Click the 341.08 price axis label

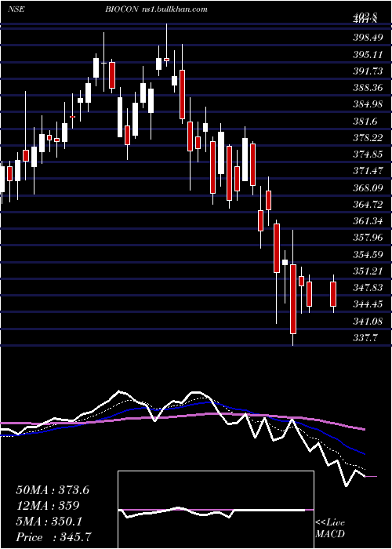pyautogui.click(x=368, y=321)
